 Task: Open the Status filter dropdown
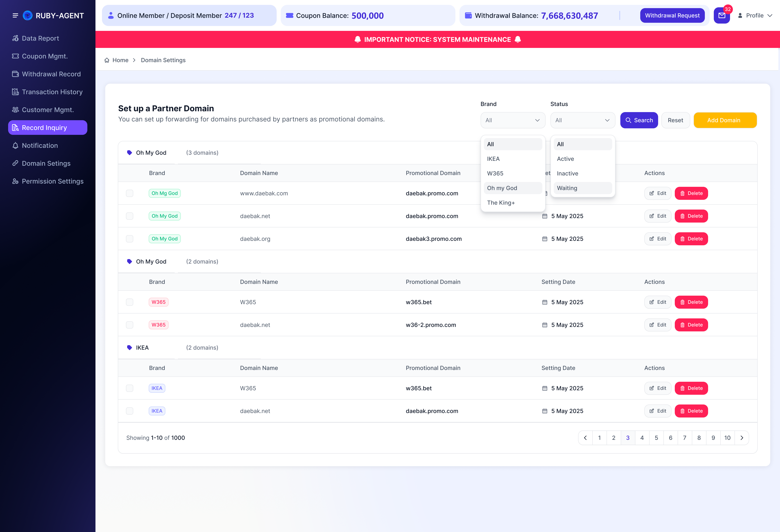pos(582,120)
